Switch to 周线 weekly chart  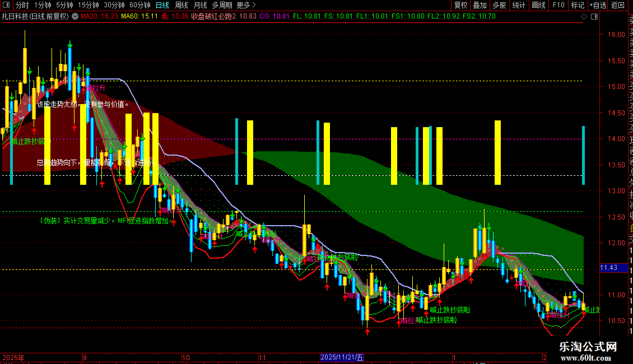(x=181, y=5)
